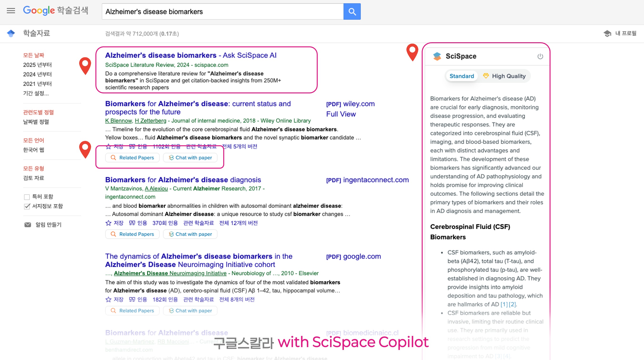Click Chat with paper under Blennow result

(190, 158)
